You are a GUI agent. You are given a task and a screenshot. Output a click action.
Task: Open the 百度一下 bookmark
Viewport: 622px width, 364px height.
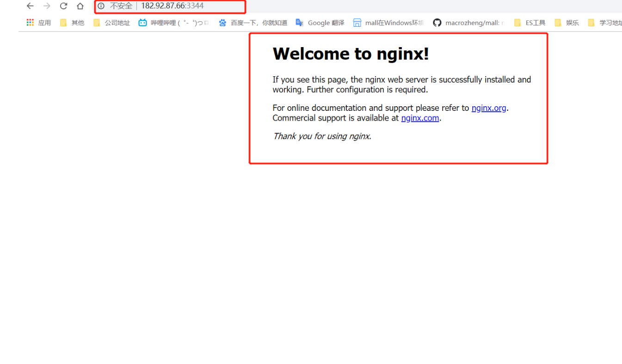(253, 23)
